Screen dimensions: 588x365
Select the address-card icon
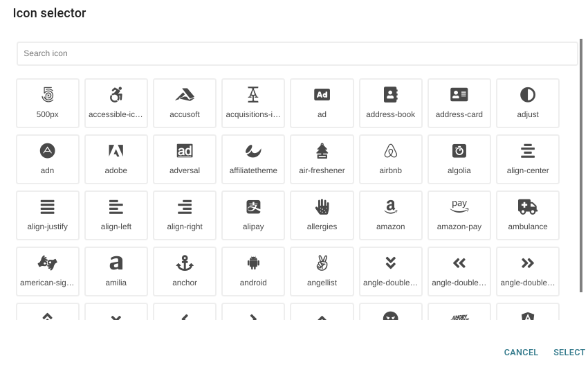point(459,103)
